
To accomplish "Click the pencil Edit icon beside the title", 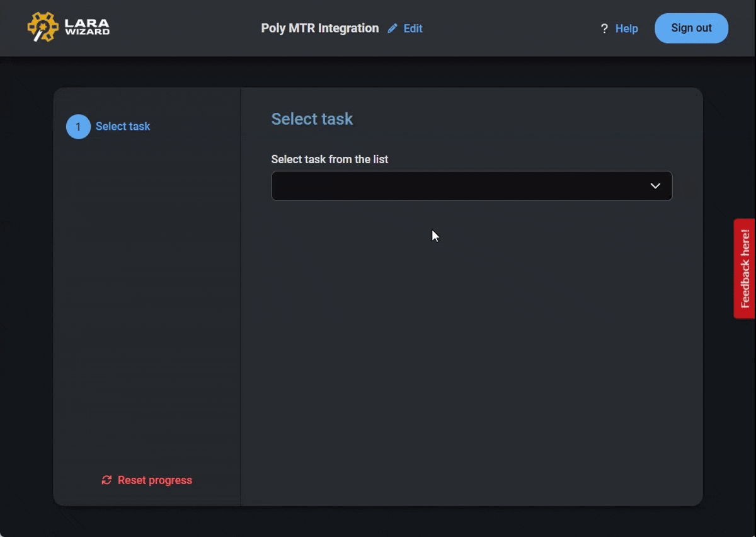I will coord(391,28).
